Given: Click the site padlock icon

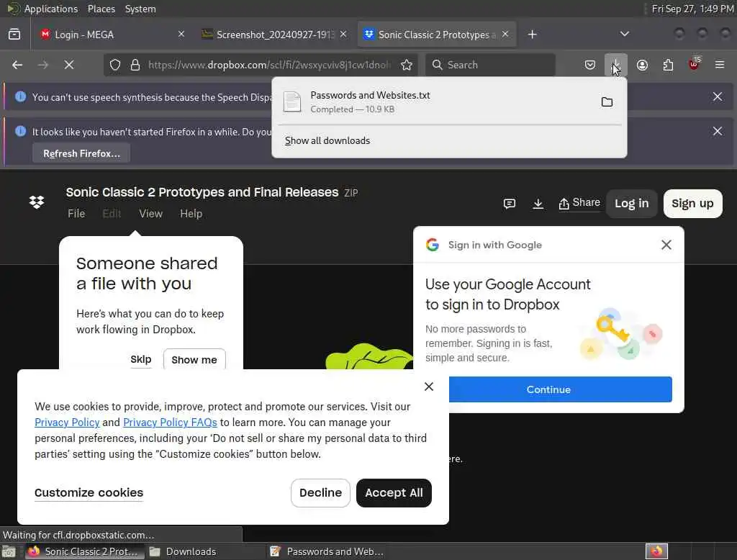Looking at the screenshot, I should tap(135, 65).
